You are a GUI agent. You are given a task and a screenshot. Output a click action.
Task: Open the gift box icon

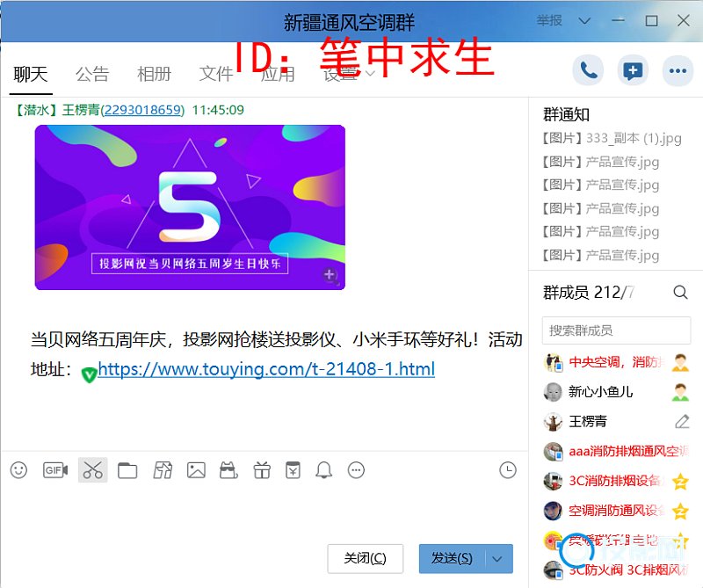point(261,471)
